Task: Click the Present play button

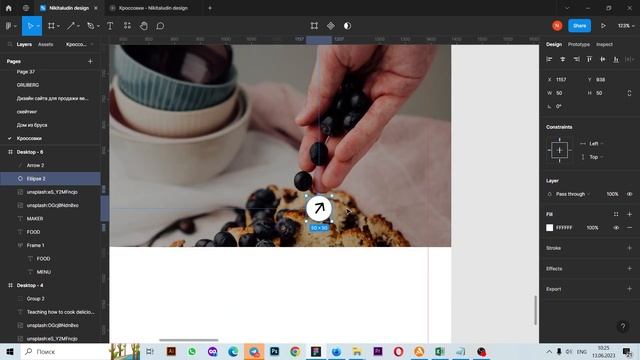Action: (603, 26)
